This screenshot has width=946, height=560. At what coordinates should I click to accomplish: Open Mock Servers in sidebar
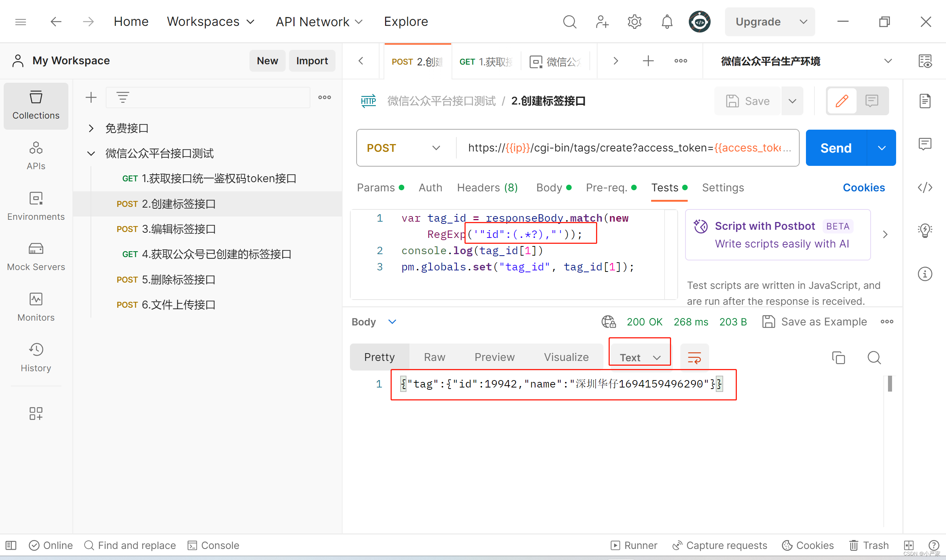[36, 257]
